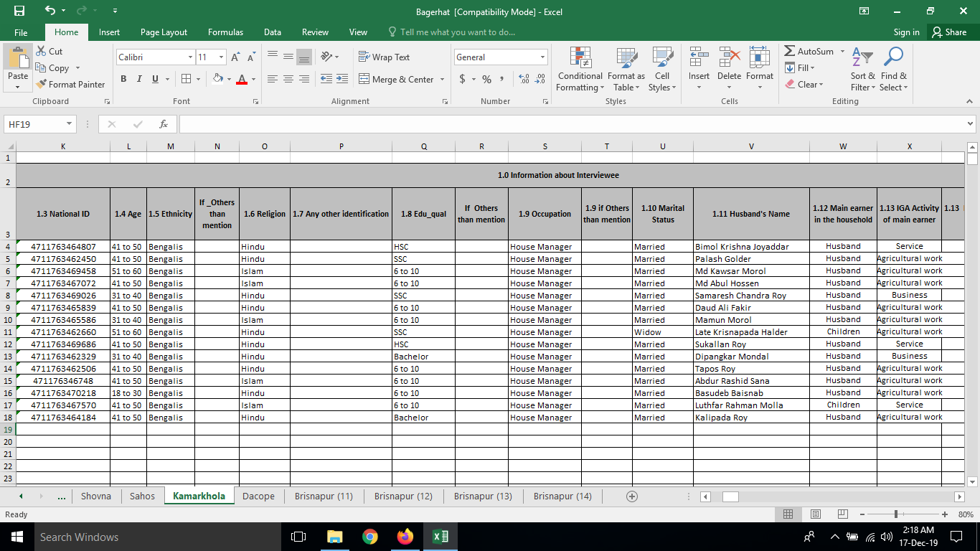This screenshot has width=980, height=551.
Task: Expand the font name dropdown (Calibri)
Action: click(190, 57)
